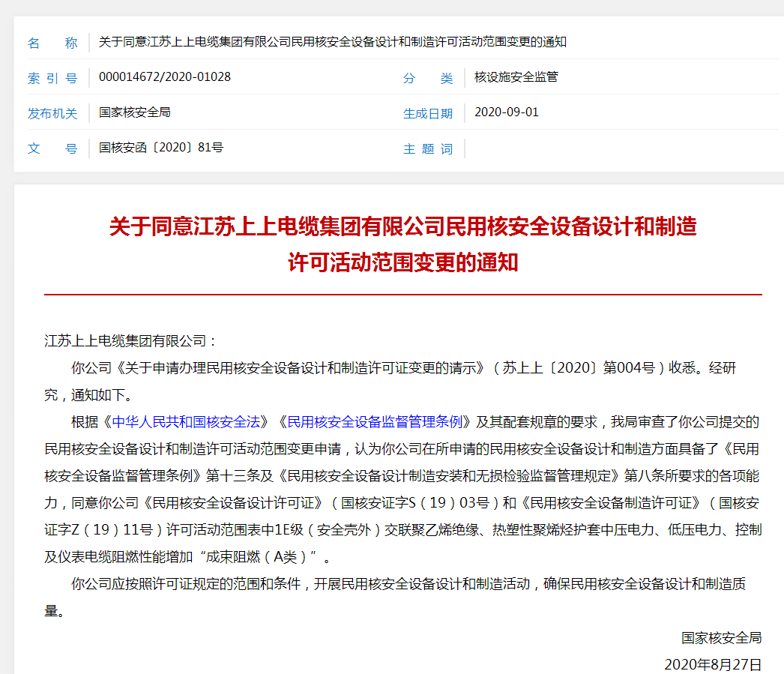Select 国家核安全局 beside the 发布机关 label
The image size is (784, 674).
pos(135,112)
